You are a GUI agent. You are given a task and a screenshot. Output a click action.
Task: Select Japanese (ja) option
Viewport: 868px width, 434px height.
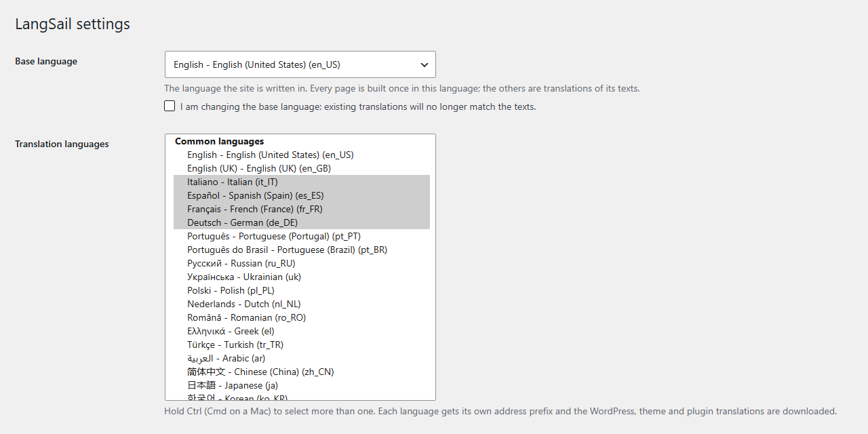(x=302, y=385)
